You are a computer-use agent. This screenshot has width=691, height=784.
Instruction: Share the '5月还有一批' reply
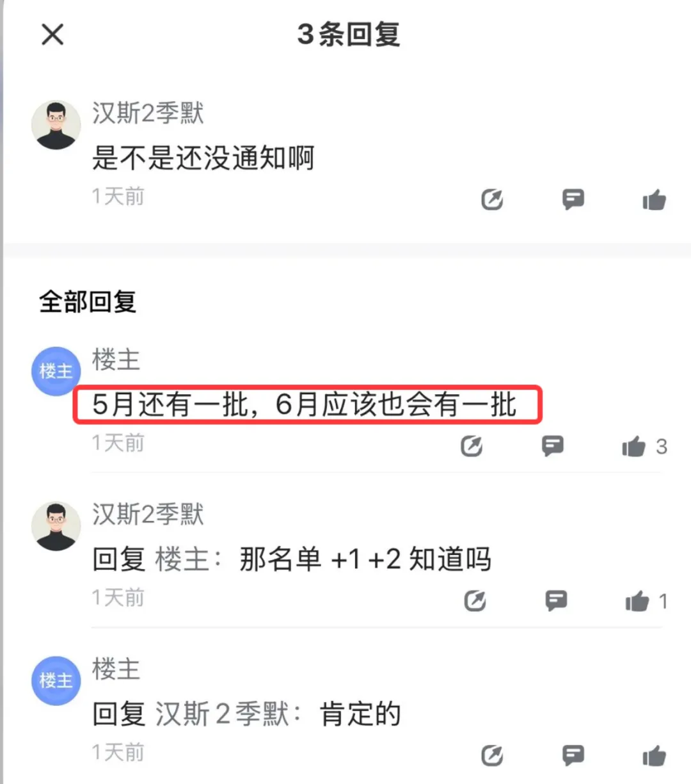472,445
